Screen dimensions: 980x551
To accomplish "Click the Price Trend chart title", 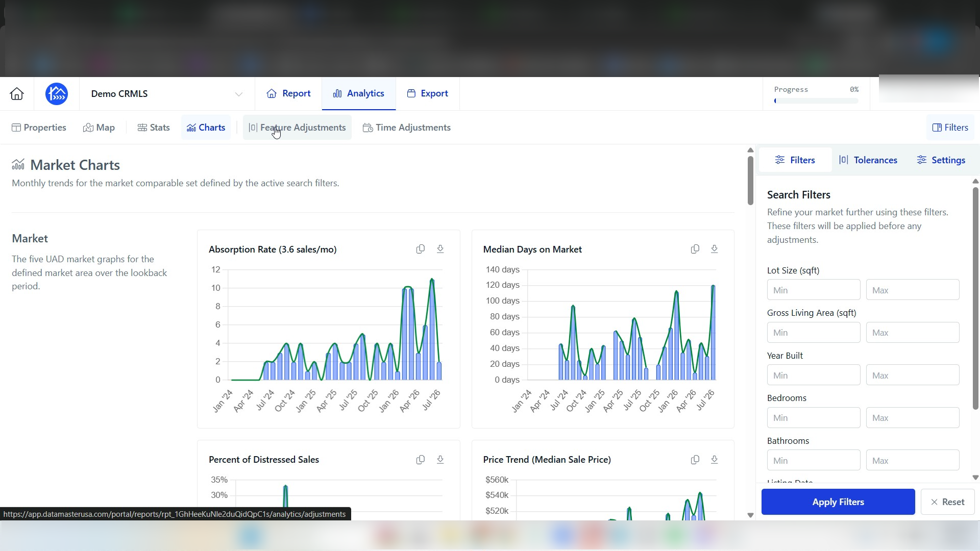I will (547, 460).
